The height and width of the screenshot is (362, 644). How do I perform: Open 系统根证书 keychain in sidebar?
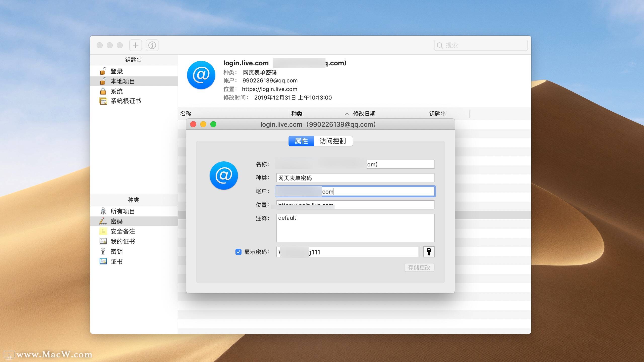[x=126, y=101]
